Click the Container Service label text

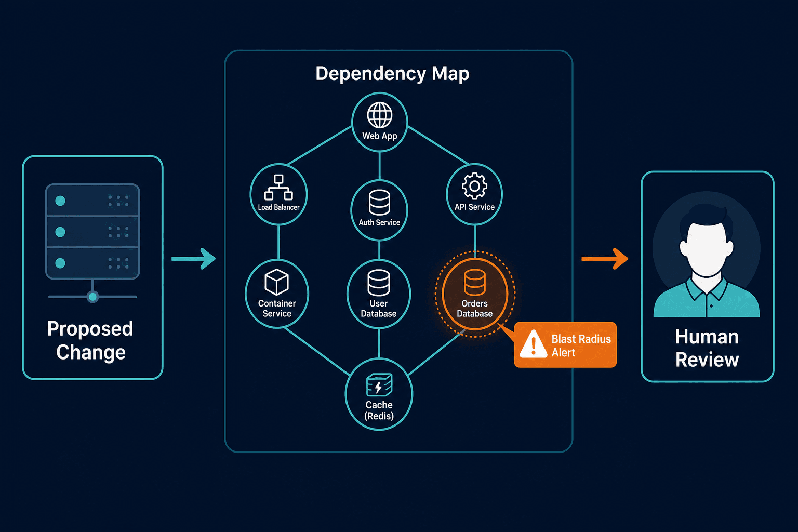point(277,309)
